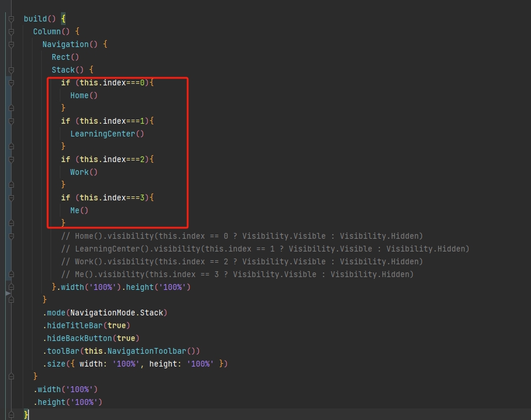The height and width of the screenshot is (420, 531).
Task: Click the uncommented Work() call
Action: [84, 172]
